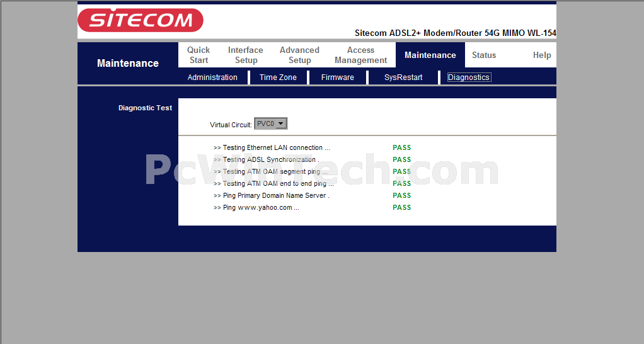Go to Time Zone settings
Screen dimensions: 644x344
[x=278, y=77]
